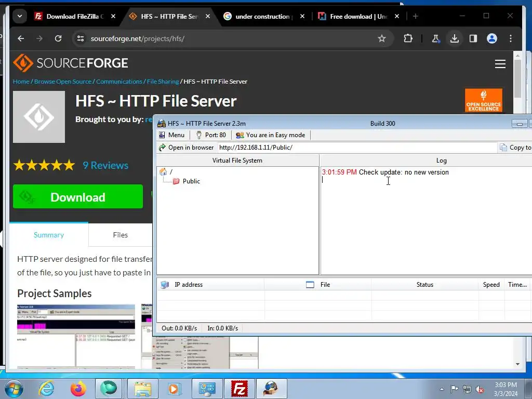532x399 pixels.
Task: Click the IP address column header
Action: click(x=210, y=285)
